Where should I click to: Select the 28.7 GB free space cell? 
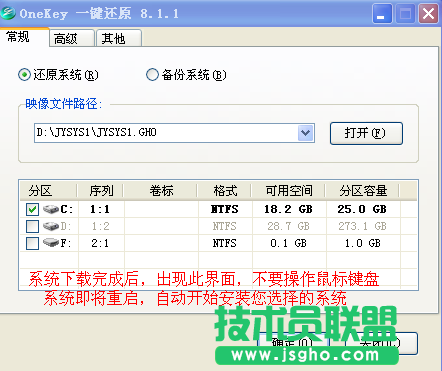288,226
